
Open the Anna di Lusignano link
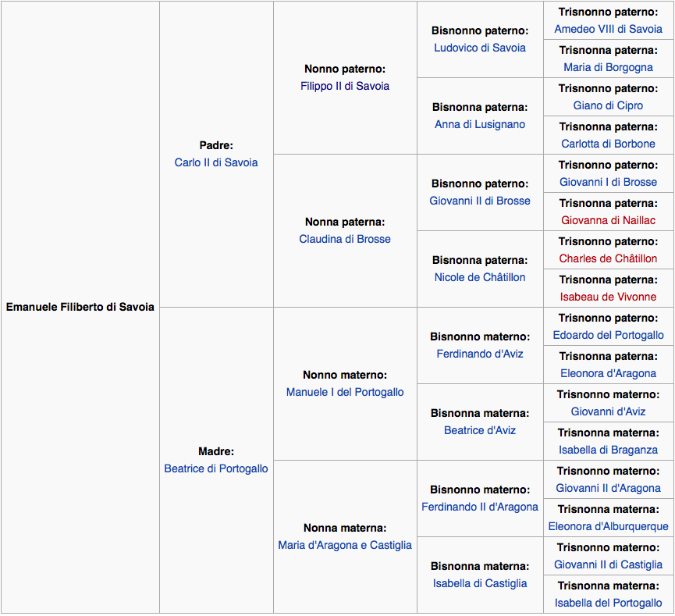point(479,124)
